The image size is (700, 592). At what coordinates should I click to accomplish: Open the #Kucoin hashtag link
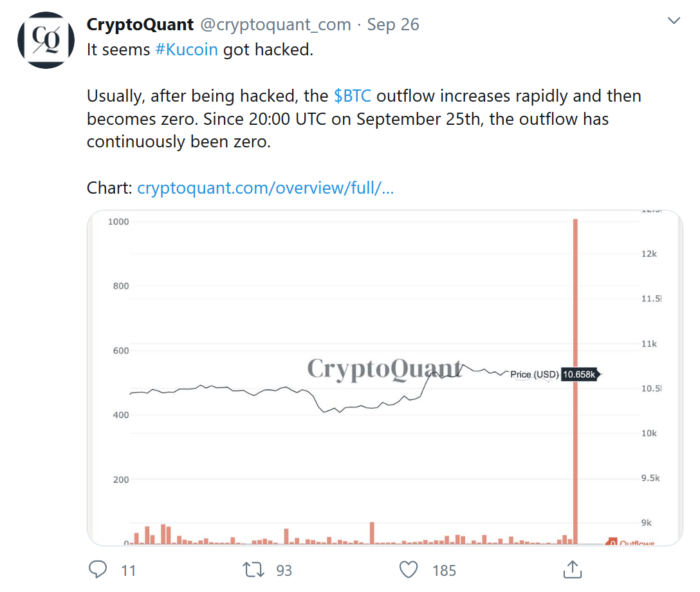[187, 50]
